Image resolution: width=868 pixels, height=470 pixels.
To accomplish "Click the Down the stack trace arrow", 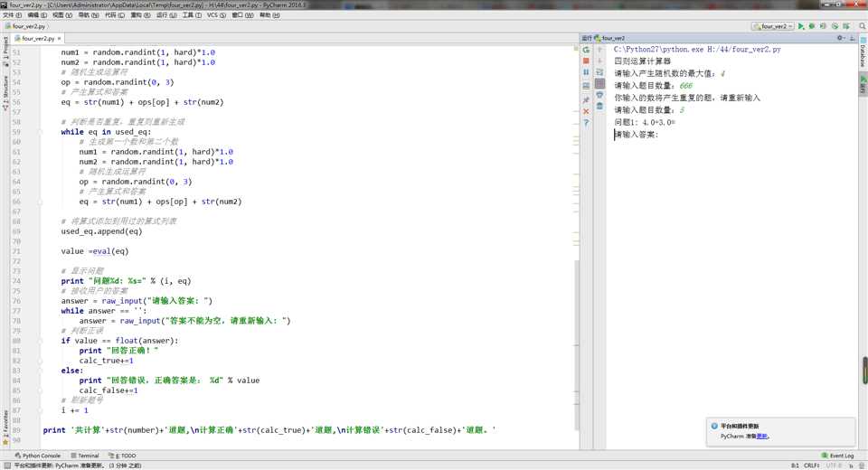I will [x=599, y=61].
